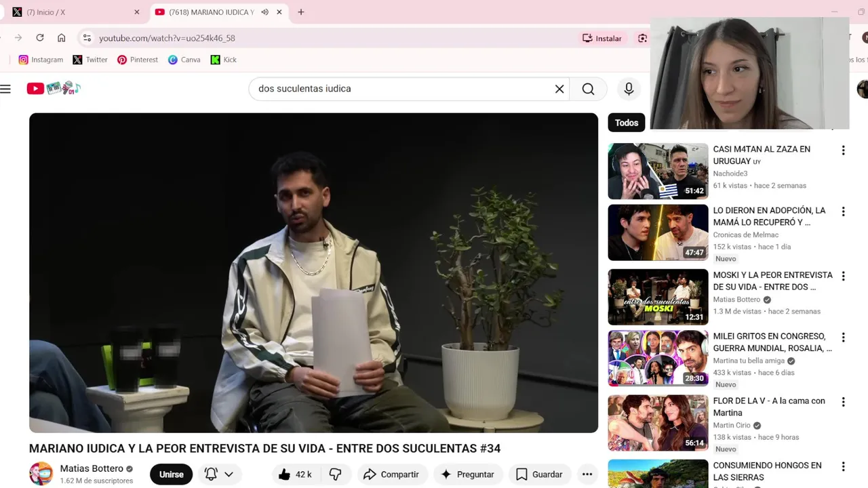The image size is (868, 488).
Task: Mute the tab with the speaker icon
Action: [264, 12]
